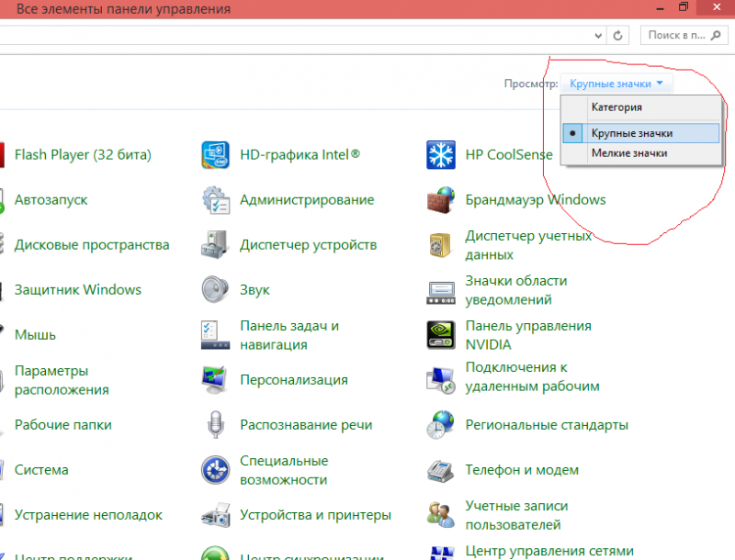Click the HP CoolSense snowflake icon

441,154
